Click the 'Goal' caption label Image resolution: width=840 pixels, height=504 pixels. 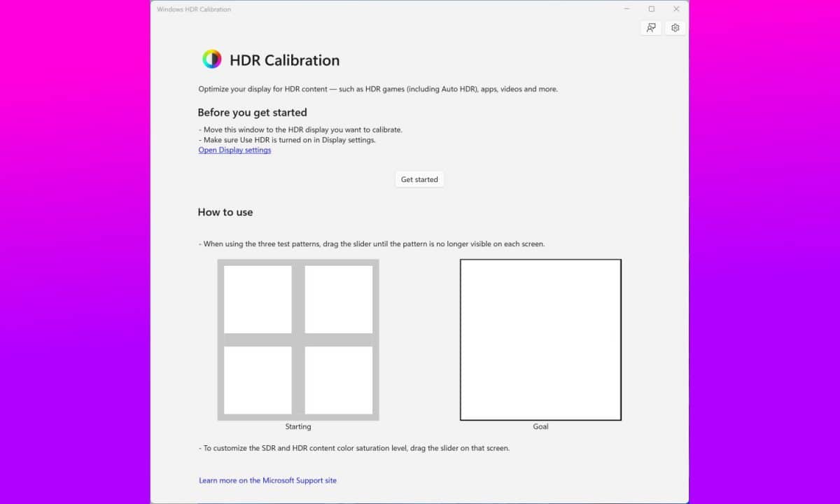tap(540, 426)
